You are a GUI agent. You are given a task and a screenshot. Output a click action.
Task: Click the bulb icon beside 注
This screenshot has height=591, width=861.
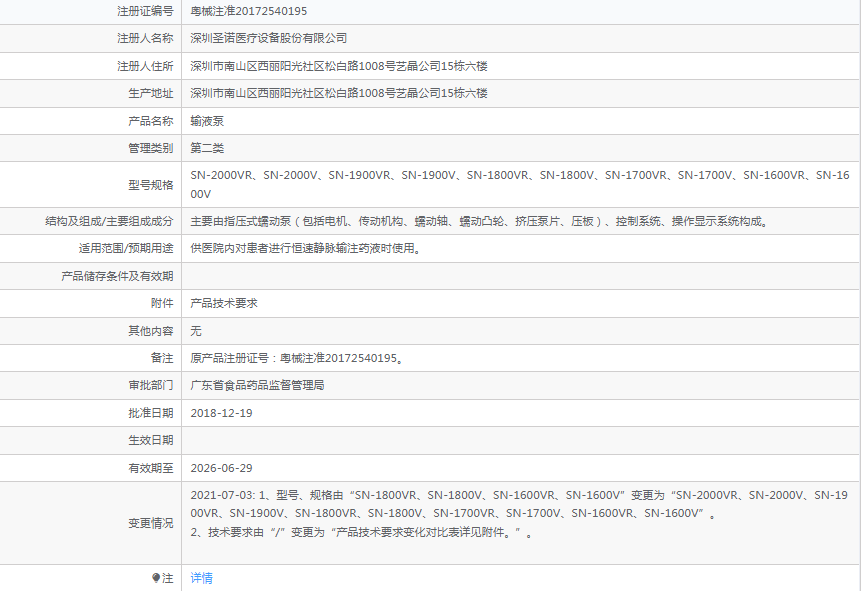[156, 578]
